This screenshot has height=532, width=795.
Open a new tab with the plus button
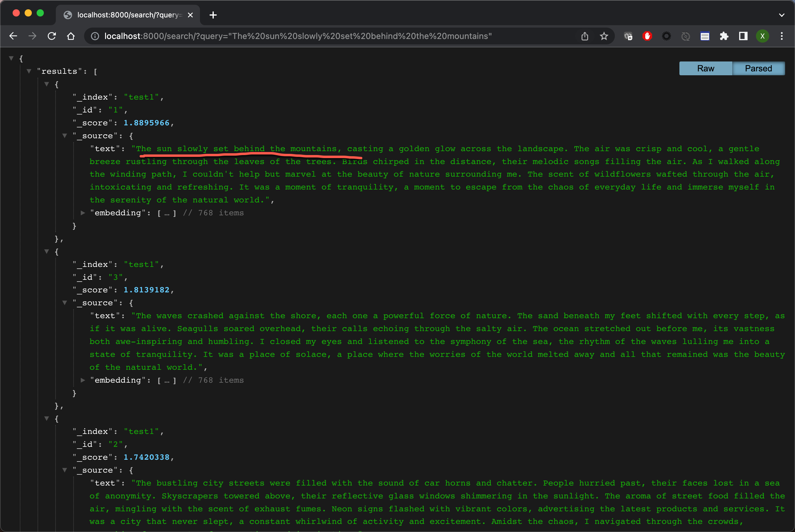(x=213, y=15)
